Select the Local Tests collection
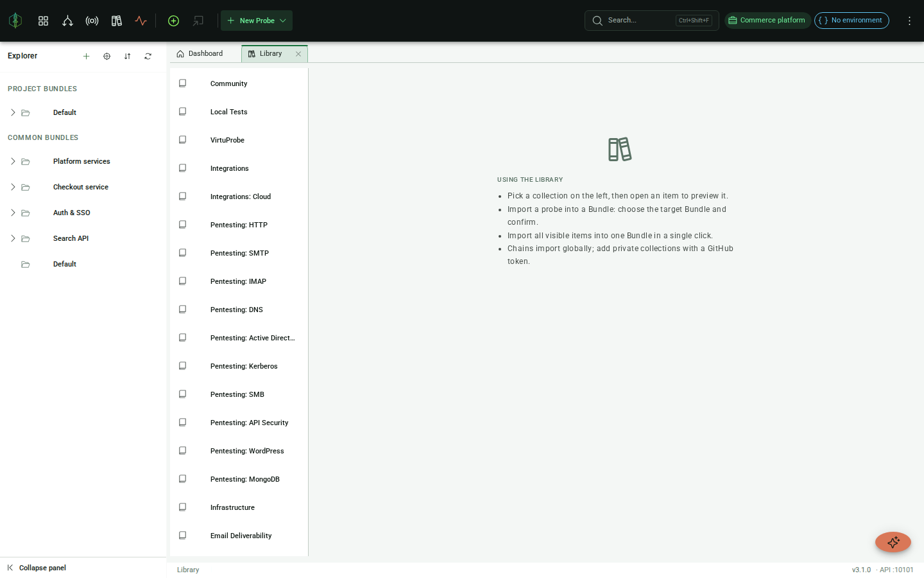This screenshot has width=924, height=578. (x=239, y=112)
